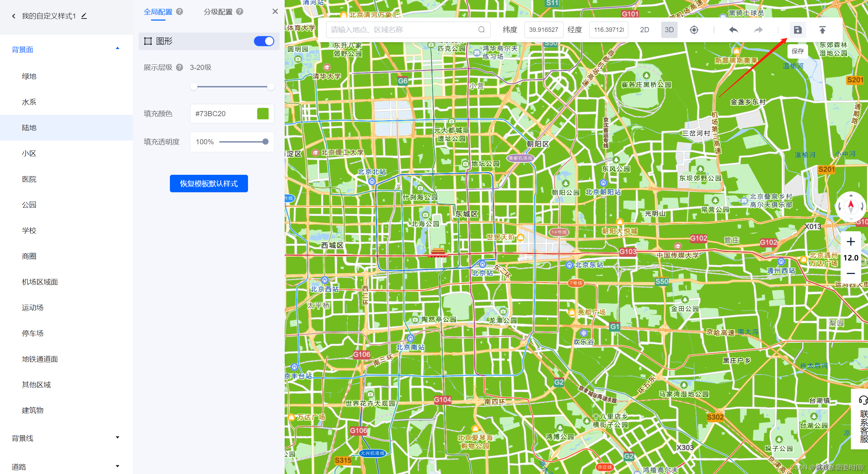Switch map to 3D mode
The height and width of the screenshot is (474, 868).
click(x=669, y=30)
